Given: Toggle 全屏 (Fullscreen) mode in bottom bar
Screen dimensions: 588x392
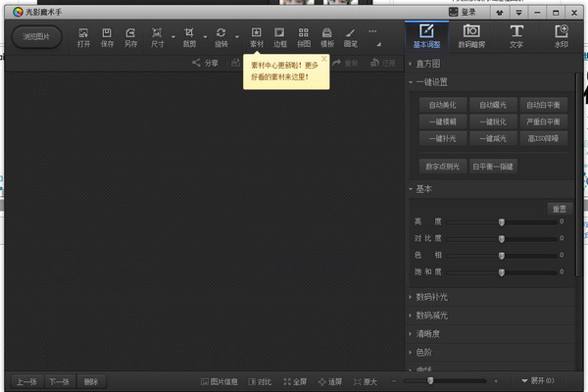Looking at the screenshot, I should pos(294,380).
